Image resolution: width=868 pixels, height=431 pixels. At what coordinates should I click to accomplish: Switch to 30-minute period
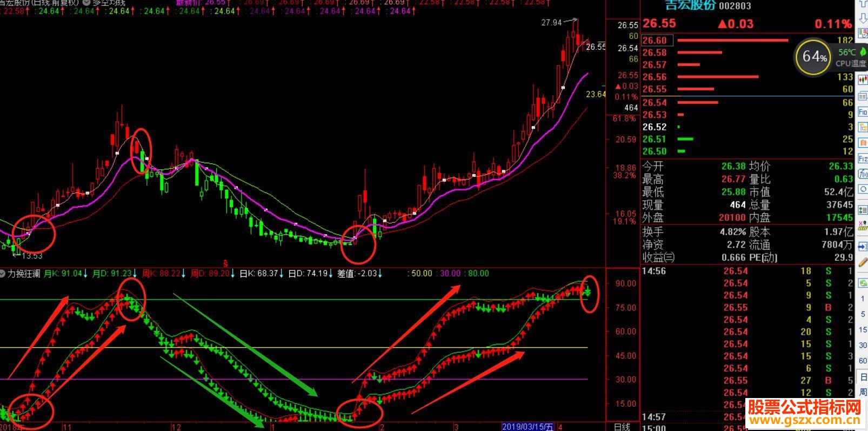pos(863,345)
